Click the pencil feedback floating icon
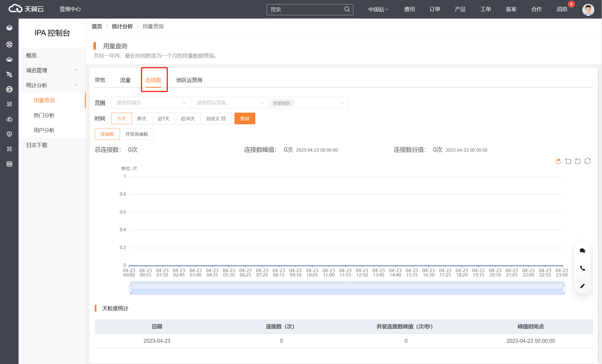602x364 pixels. (x=582, y=286)
